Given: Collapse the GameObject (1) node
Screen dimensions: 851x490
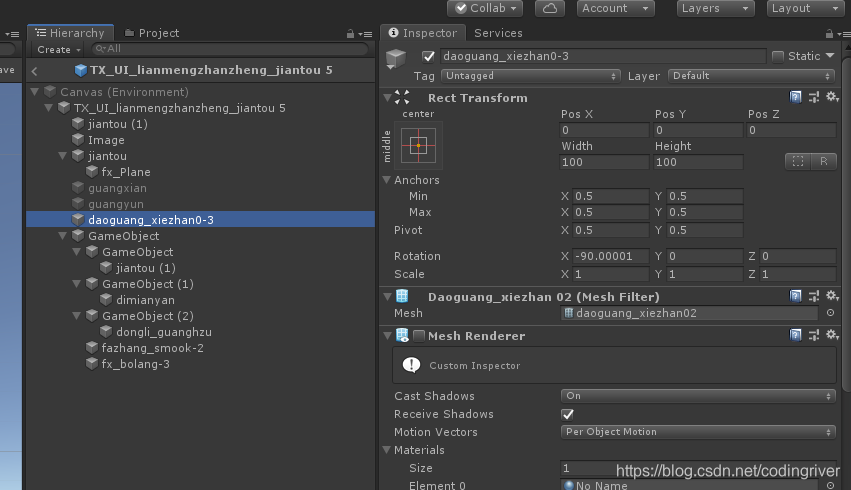Looking at the screenshot, I should pyautogui.click(x=77, y=283).
